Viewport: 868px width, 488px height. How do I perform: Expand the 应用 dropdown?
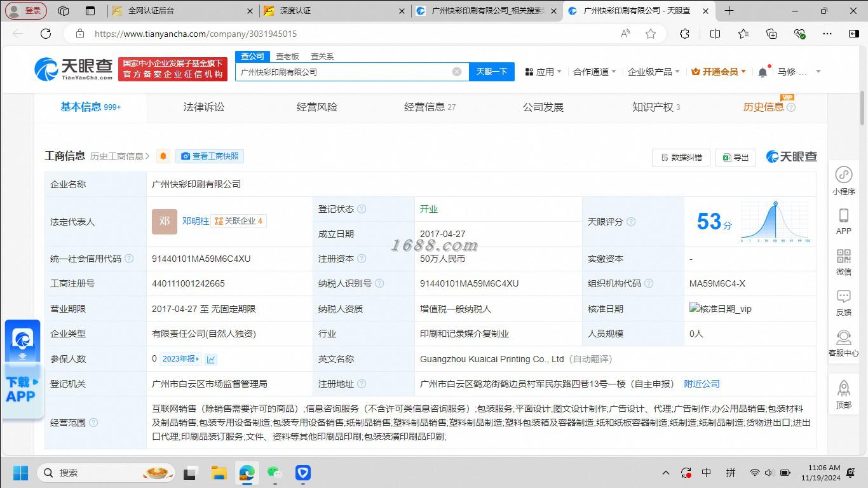(543, 72)
